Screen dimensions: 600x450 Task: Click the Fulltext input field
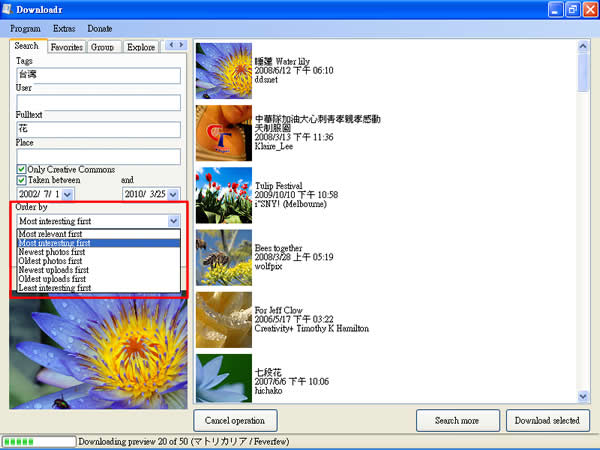(x=98, y=129)
